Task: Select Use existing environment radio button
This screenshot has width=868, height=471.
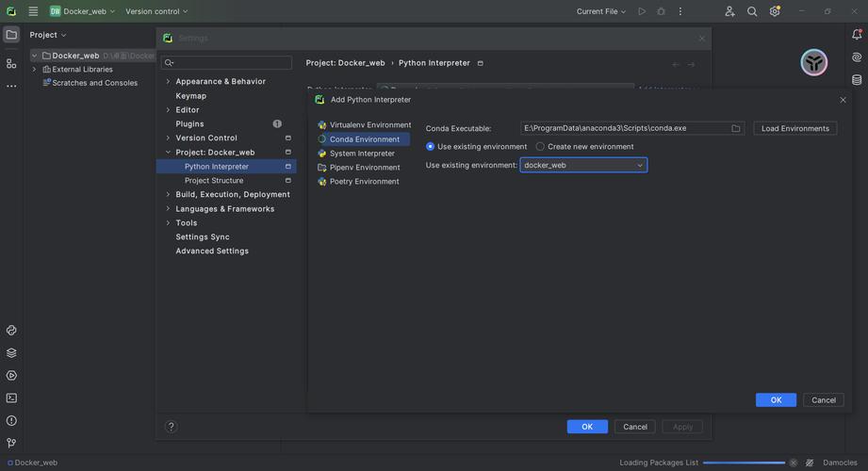Action: pyautogui.click(x=430, y=147)
